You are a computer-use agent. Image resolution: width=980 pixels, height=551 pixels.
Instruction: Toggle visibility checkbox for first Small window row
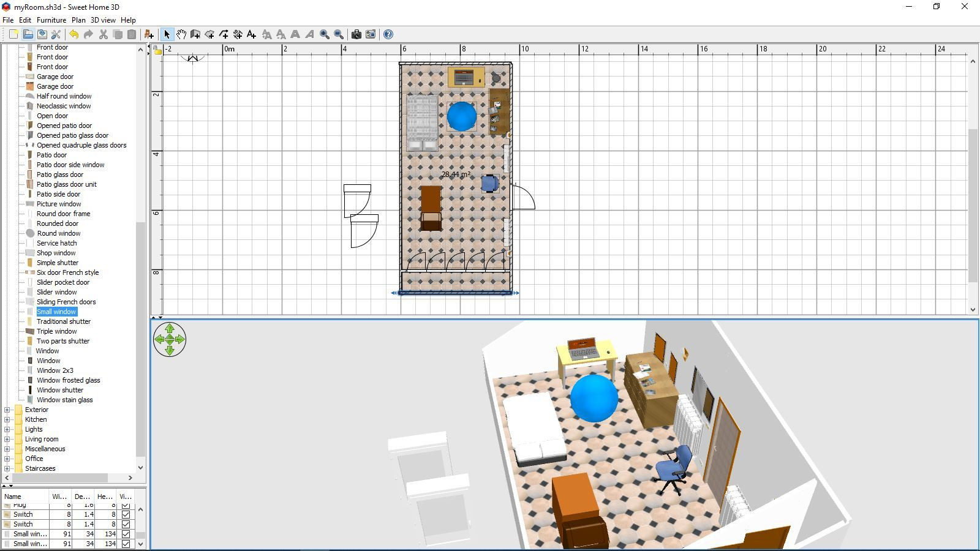pyautogui.click(x=126, y=534)
